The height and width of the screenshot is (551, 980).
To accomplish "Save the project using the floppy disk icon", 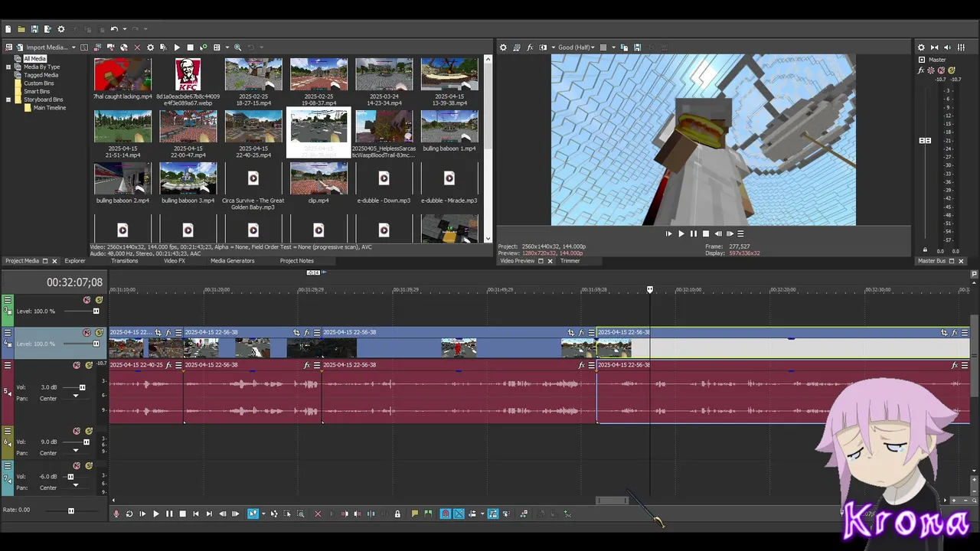I will 34,29.
